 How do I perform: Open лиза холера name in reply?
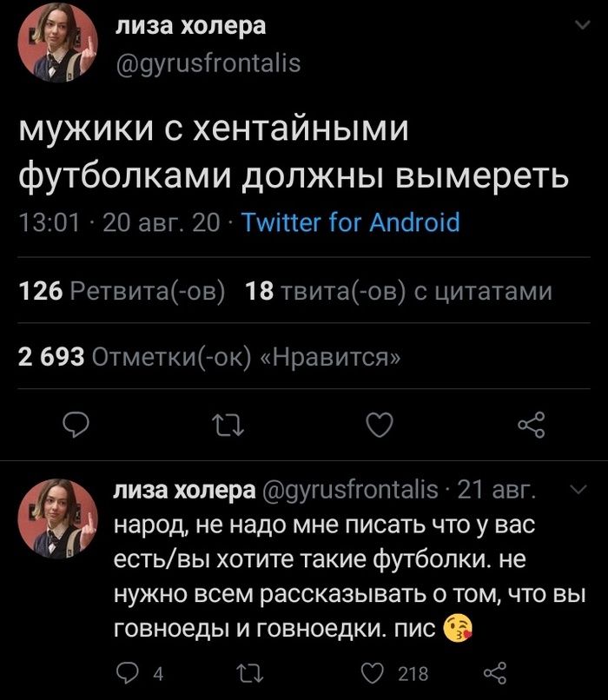pos(182,491)
